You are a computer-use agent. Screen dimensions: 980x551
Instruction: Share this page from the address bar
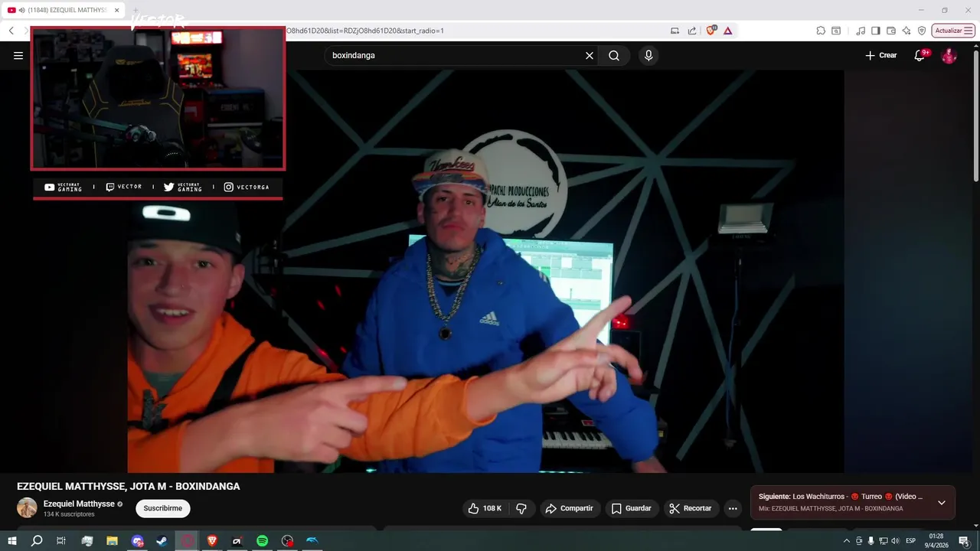pos(692,31)
